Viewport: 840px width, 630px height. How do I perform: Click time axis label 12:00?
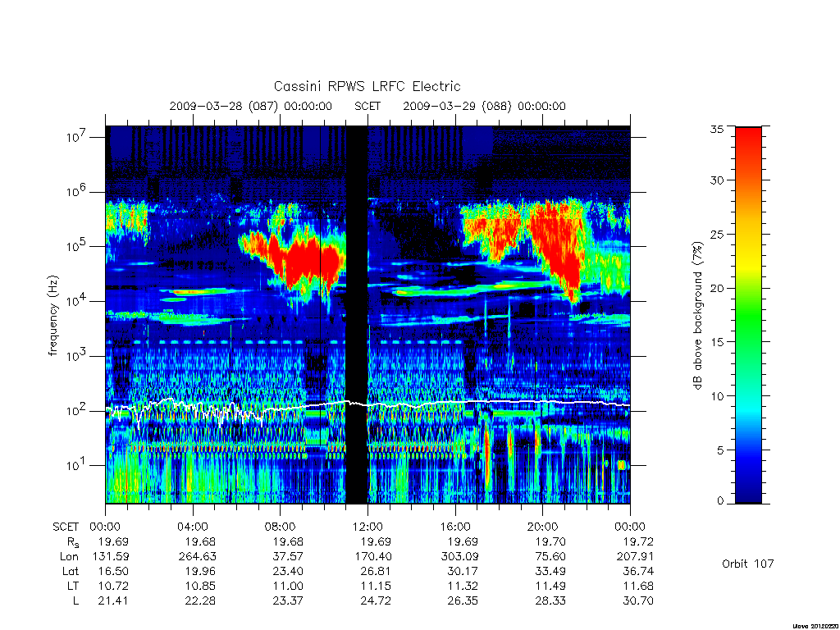click(x=367, y=527)
